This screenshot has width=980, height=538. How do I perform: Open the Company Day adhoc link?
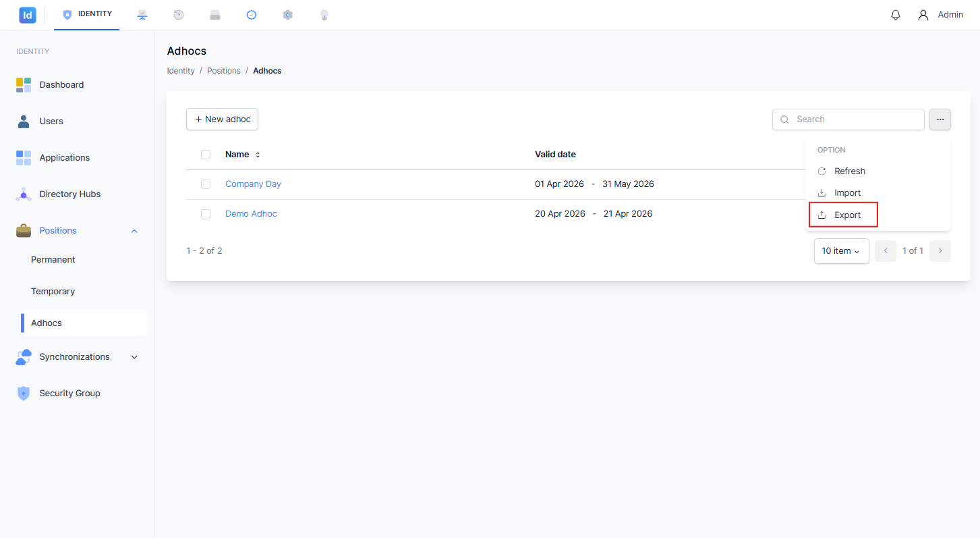(253, 184)
